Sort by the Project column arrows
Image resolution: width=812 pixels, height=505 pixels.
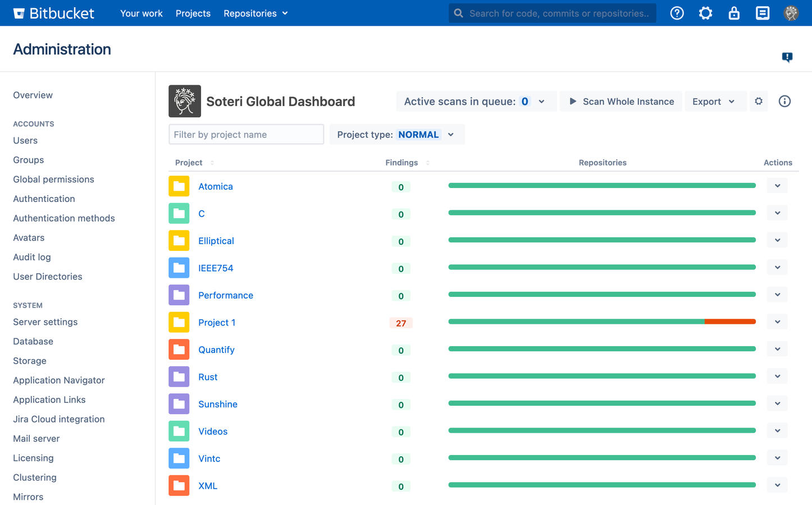coord(212,163)
